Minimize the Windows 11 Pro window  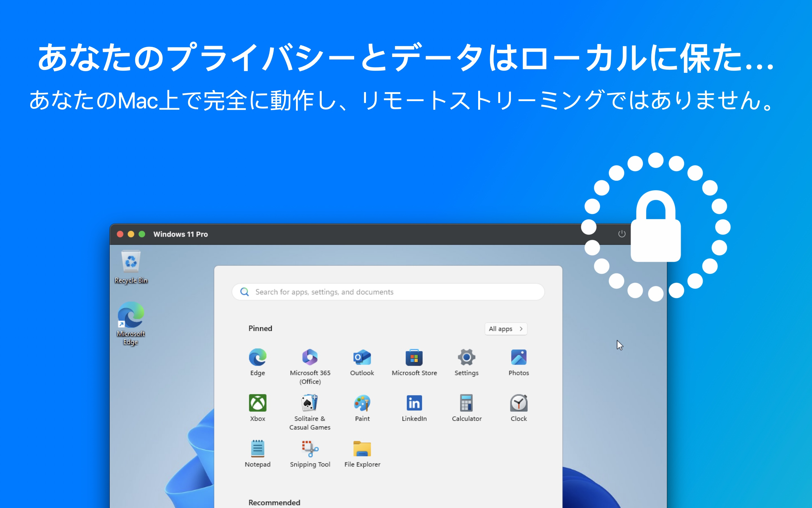click(x=131, y=234)
